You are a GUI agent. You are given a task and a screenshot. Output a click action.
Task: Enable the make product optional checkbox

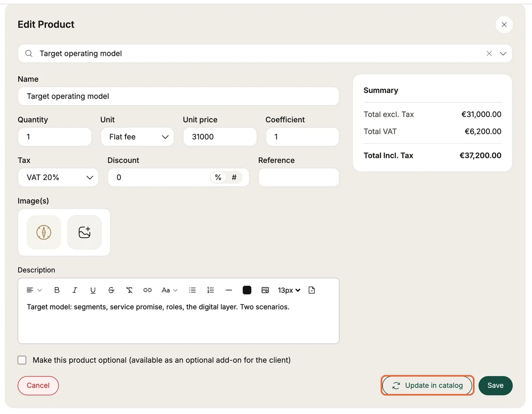click(x=22, y=360)
